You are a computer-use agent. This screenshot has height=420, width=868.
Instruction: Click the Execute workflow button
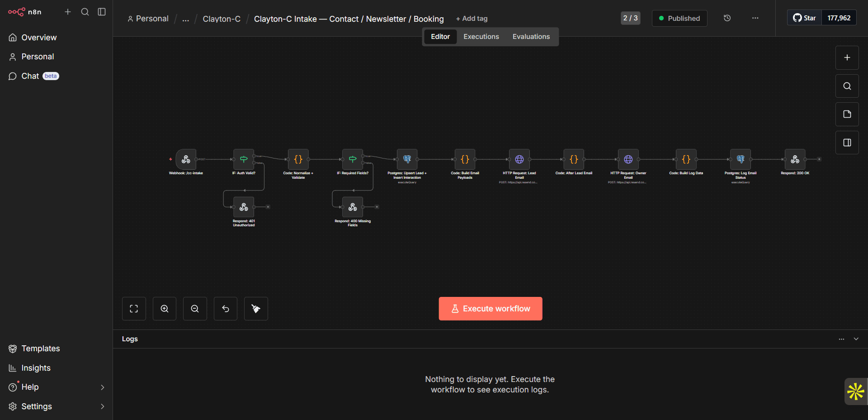coord(490,308)
